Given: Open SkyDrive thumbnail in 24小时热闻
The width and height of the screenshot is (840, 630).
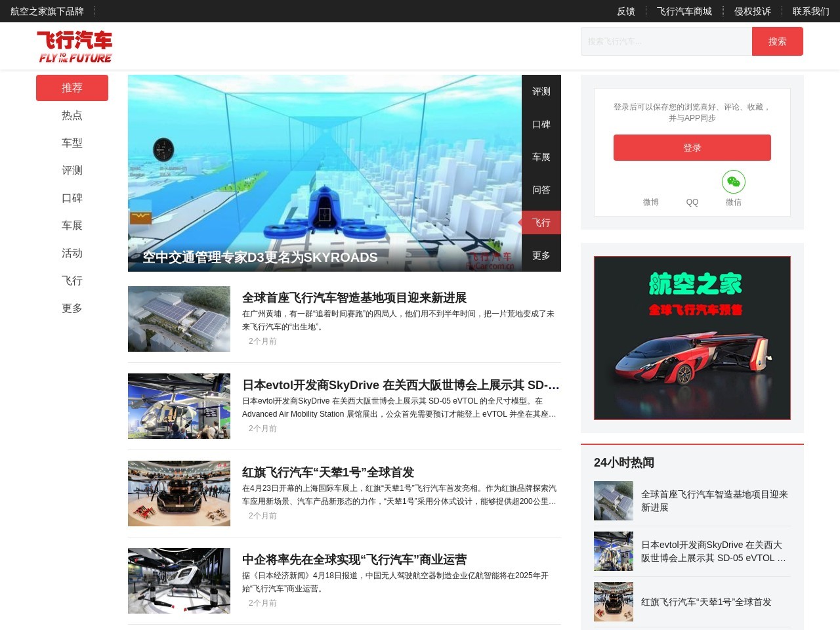Looking at the screenshot, I should coord(614,551).
